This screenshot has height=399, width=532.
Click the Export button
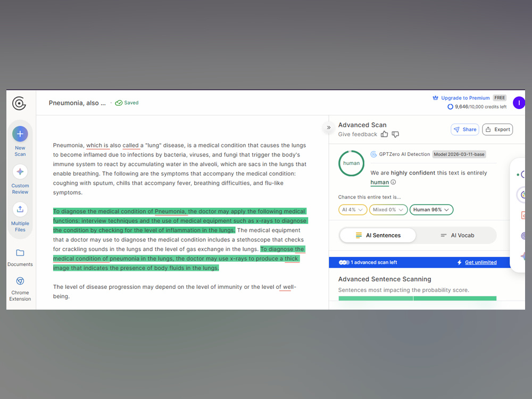[x=497, y=129]
